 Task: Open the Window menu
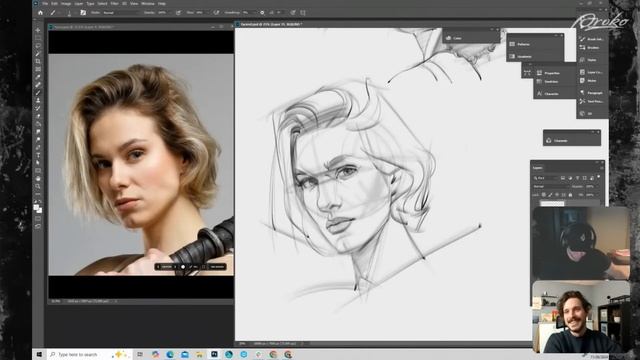point(147,3)
